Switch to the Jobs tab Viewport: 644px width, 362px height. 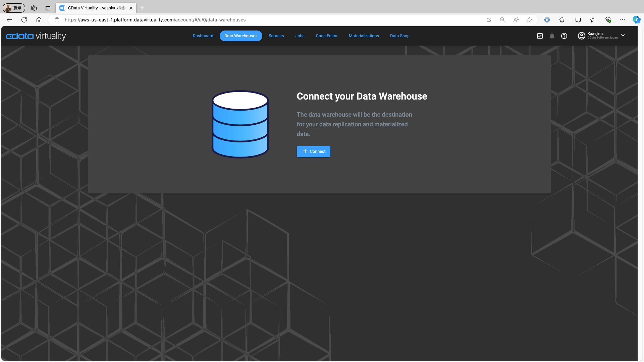[300, 36]
